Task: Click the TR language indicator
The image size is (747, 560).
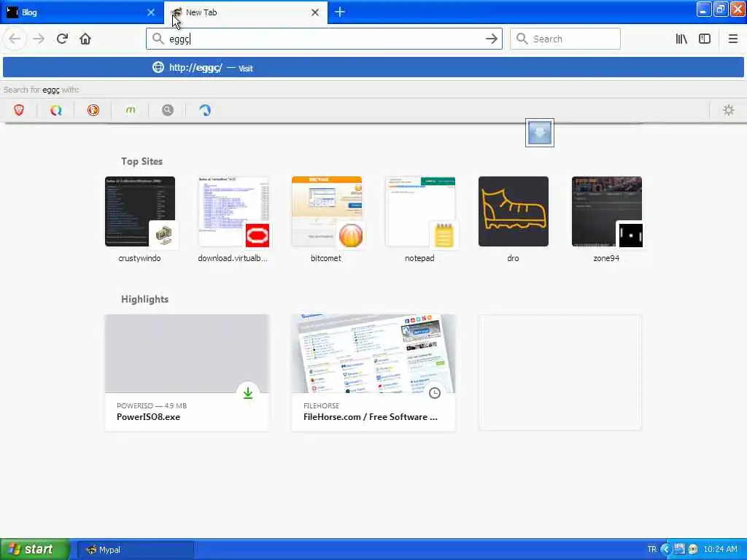Action: click(651, 550)
